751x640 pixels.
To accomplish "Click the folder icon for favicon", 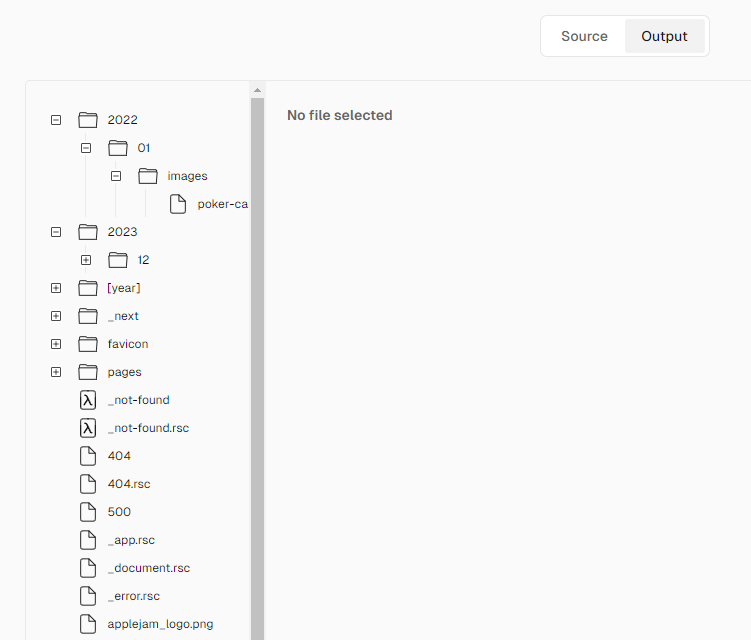I will (88, 344).
